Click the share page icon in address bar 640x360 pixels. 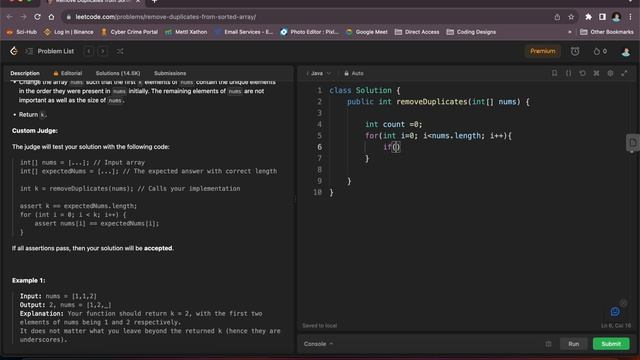click(557, 17)
